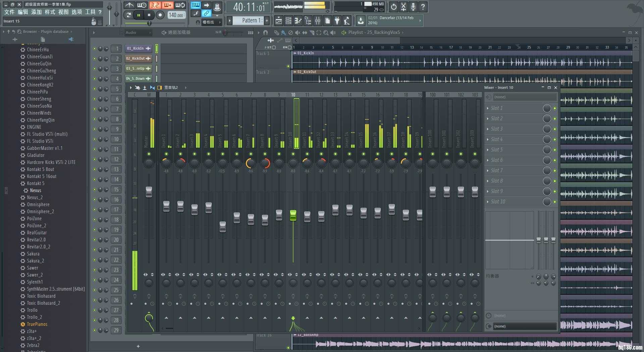The width and height of the screenshot is (644, 352).
Task: Open the Audio channel filter dropdown
Action: pyautogui.click(x=138, y=33)
